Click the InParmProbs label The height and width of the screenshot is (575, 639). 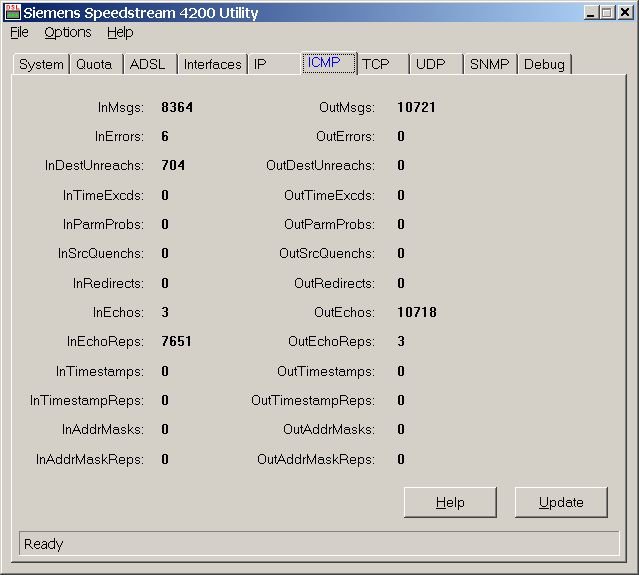click(103, 224)
